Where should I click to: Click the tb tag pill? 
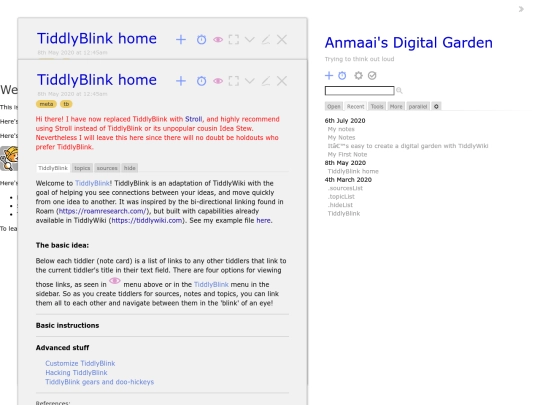66,104
